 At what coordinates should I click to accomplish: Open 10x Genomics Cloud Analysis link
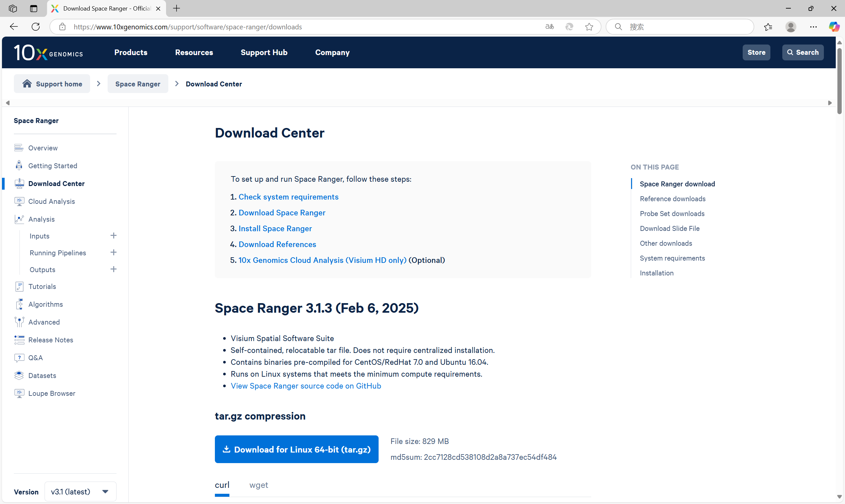(x=322, y=260)
